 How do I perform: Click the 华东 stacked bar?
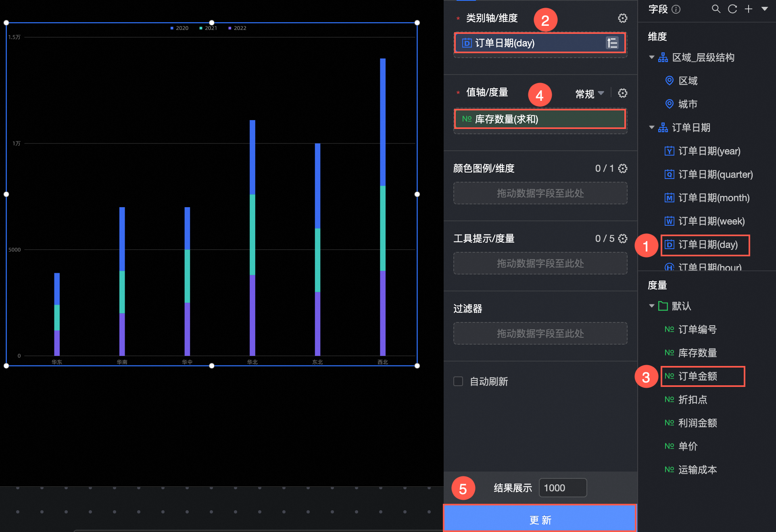57,314
